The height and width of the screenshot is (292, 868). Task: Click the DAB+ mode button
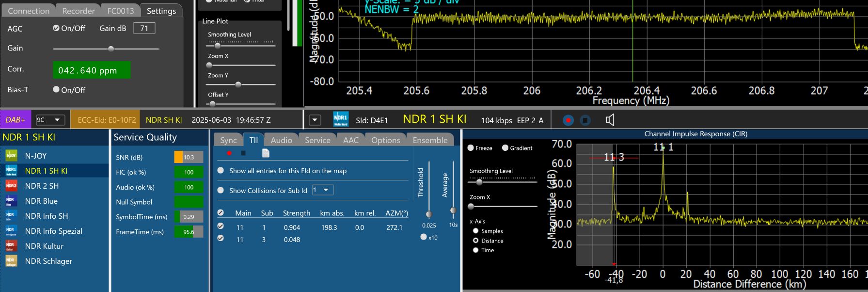pos(16,120)
